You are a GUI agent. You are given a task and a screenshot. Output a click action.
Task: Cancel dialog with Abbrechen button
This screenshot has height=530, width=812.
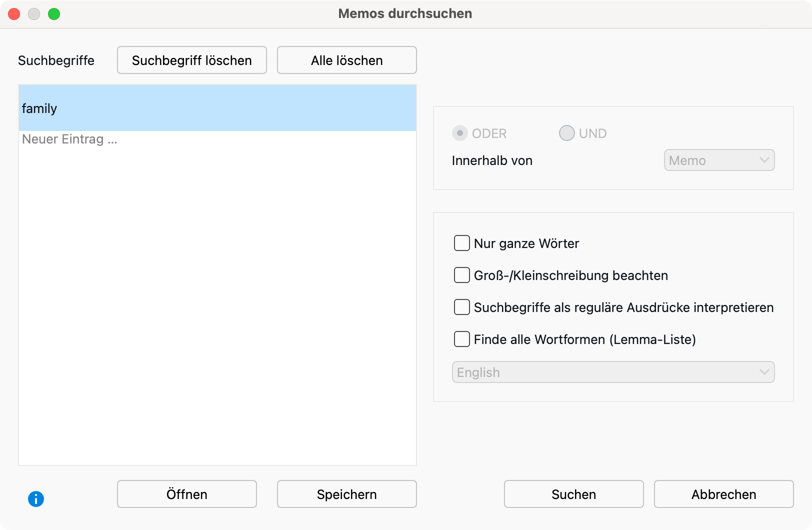click(724, 494)
